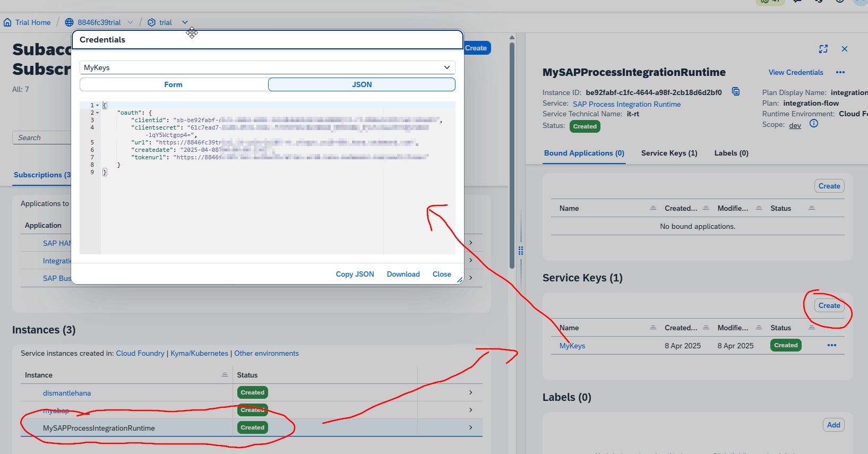Open Status column menu in Bound Applications table
Viewport: 868px width, 454px height.
812,208
